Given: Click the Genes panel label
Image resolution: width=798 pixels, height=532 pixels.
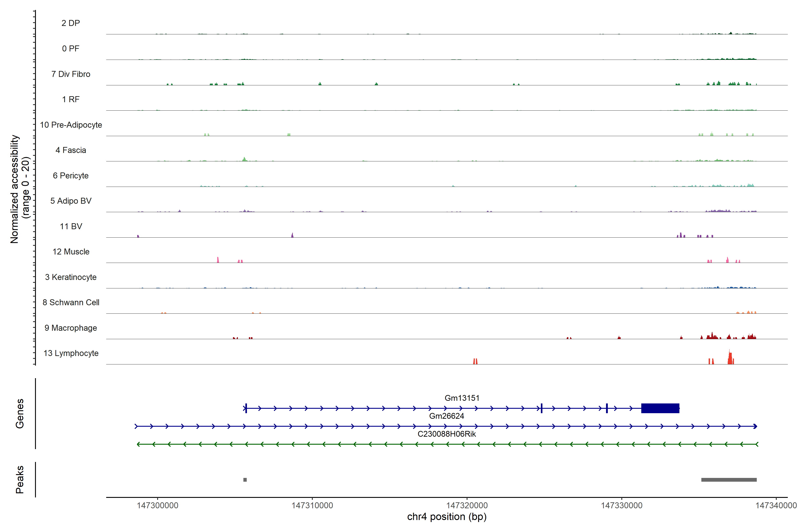Looking at the screenshot, I should tap(20, 414).
